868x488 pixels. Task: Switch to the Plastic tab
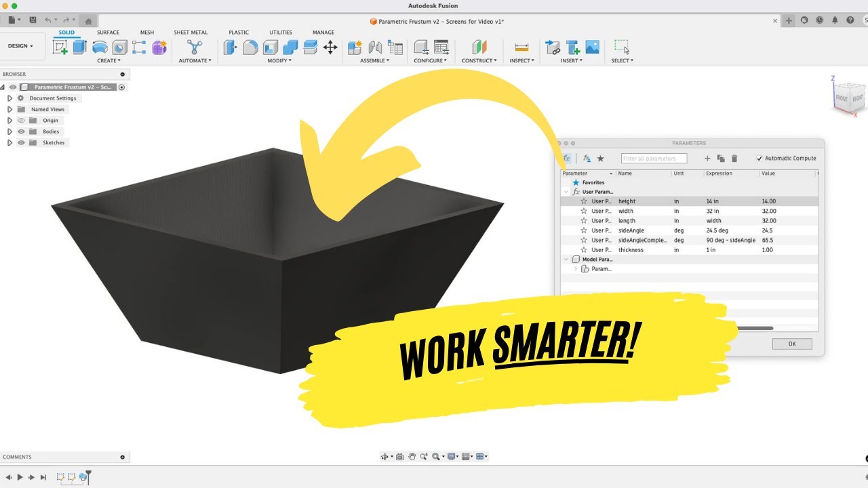239,33
